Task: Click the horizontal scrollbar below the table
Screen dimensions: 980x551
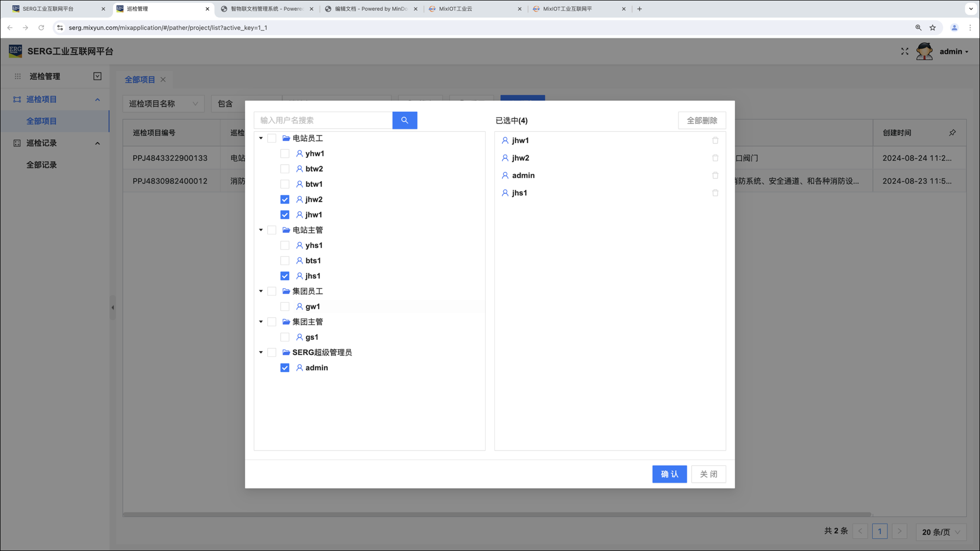Action: 497,514
